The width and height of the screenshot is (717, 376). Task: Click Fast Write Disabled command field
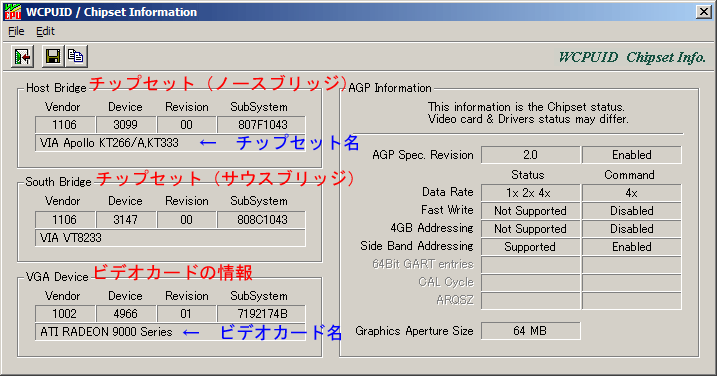coord(631,211)
